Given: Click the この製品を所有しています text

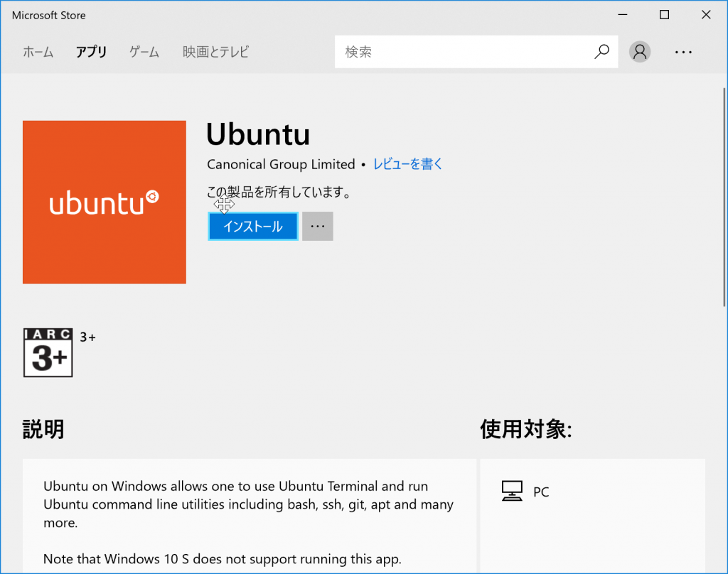Looking at the screenshot, I should [279, 192].
